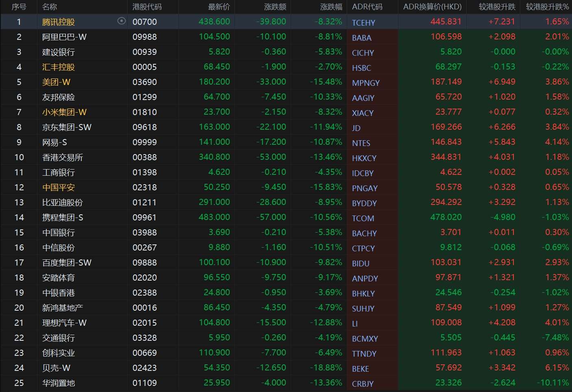
Task: Select the 交通银行 stock name
Action: 59,338
